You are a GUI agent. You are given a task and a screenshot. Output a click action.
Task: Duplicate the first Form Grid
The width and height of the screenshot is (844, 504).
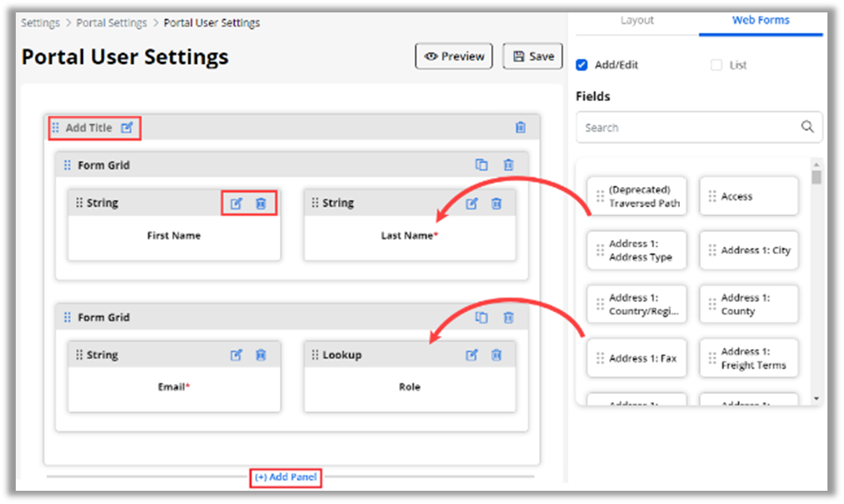click(x=481, y=165)
